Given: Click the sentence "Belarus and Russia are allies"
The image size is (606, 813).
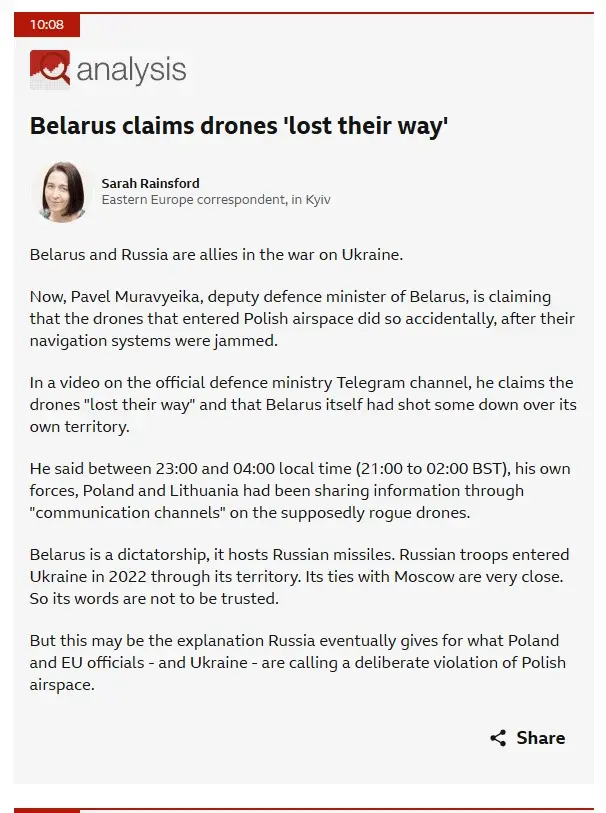Looking at the screenshot, I should click(x=215, y=254).
